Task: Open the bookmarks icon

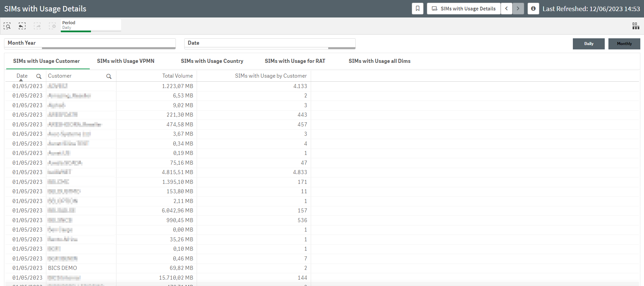Action: [417, 9]
